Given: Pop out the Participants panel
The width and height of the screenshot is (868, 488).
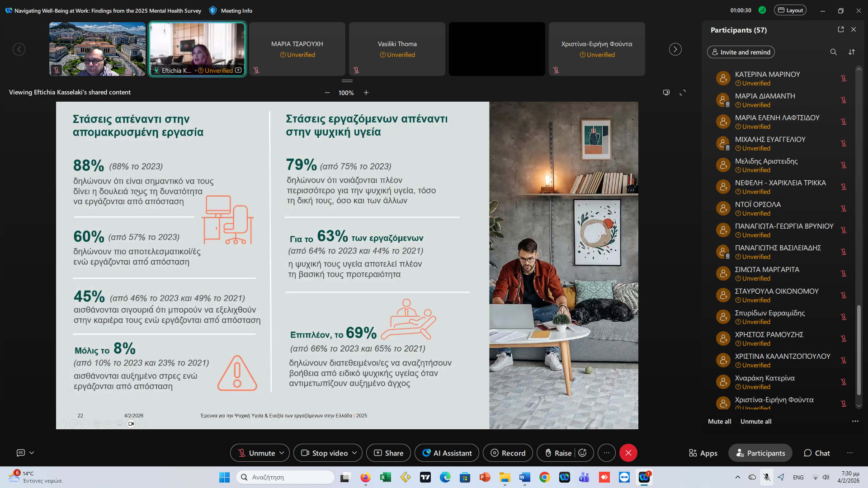Looking at the screenshot, I should tap(841, 29).
